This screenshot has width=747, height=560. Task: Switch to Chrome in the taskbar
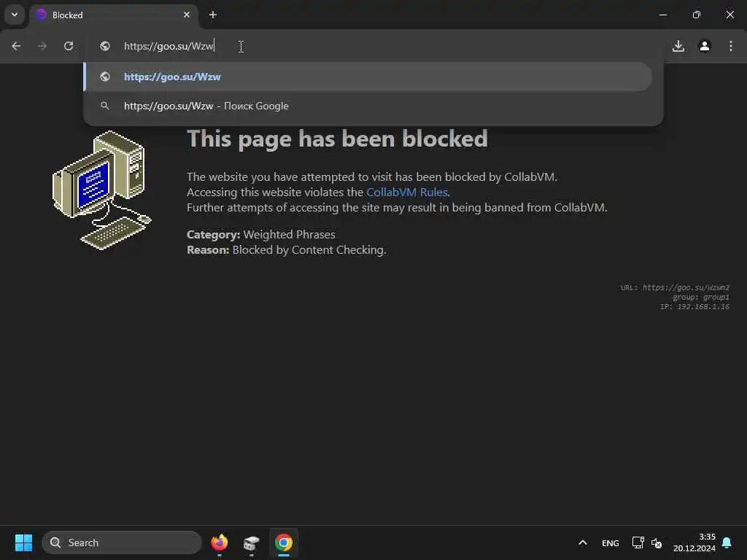[x=284, y=542]
